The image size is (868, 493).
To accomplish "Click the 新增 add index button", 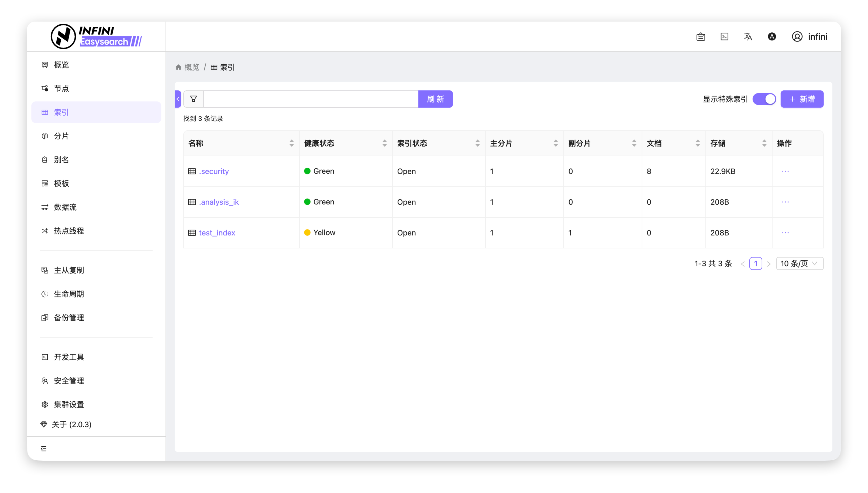I will [x=802, y=99].
